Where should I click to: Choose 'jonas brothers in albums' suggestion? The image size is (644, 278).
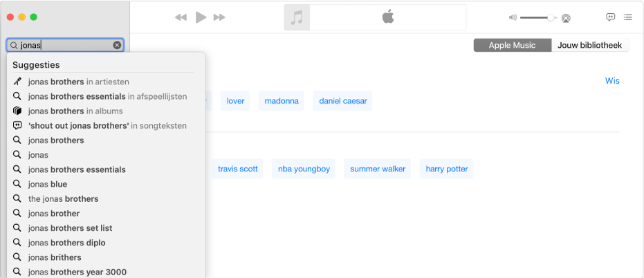(x=75, y=111)
